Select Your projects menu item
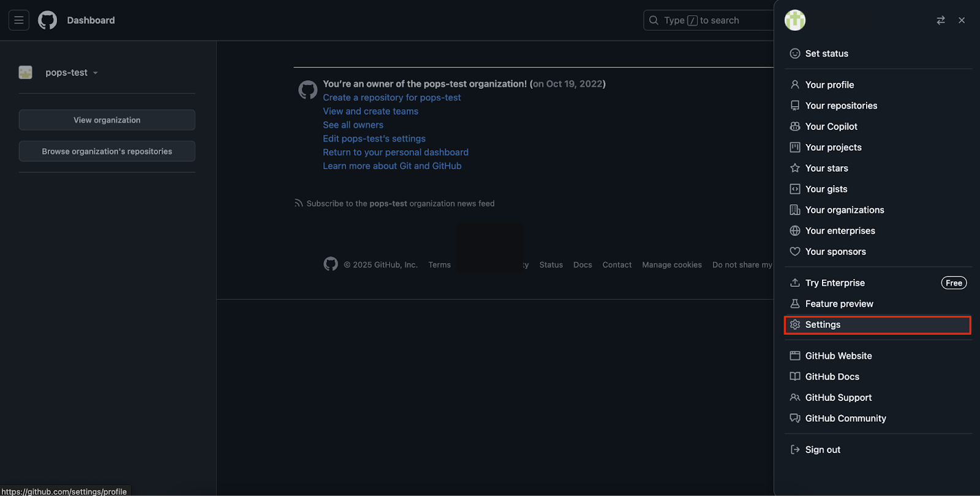 click(878, 147)
